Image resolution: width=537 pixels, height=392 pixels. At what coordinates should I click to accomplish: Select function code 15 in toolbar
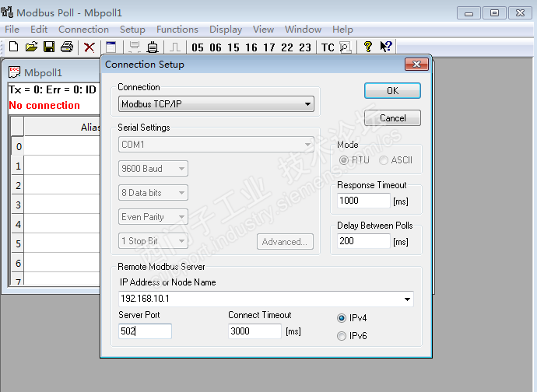coord(233,47)
